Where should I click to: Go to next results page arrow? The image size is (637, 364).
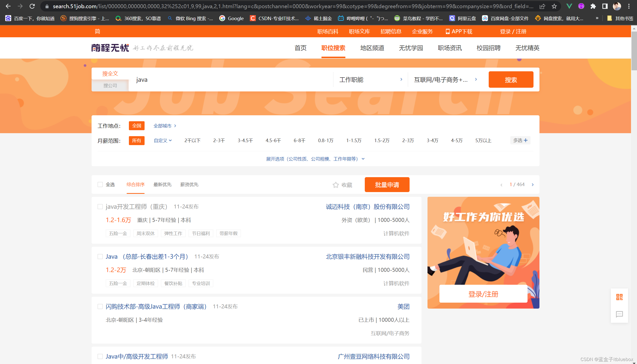(x=533, y=185)
